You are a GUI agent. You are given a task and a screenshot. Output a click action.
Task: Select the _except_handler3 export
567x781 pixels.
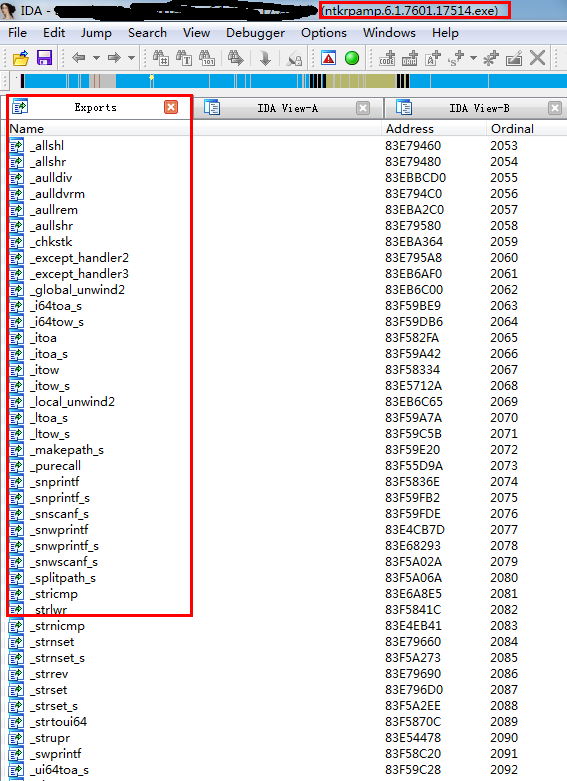click(80, 273)
